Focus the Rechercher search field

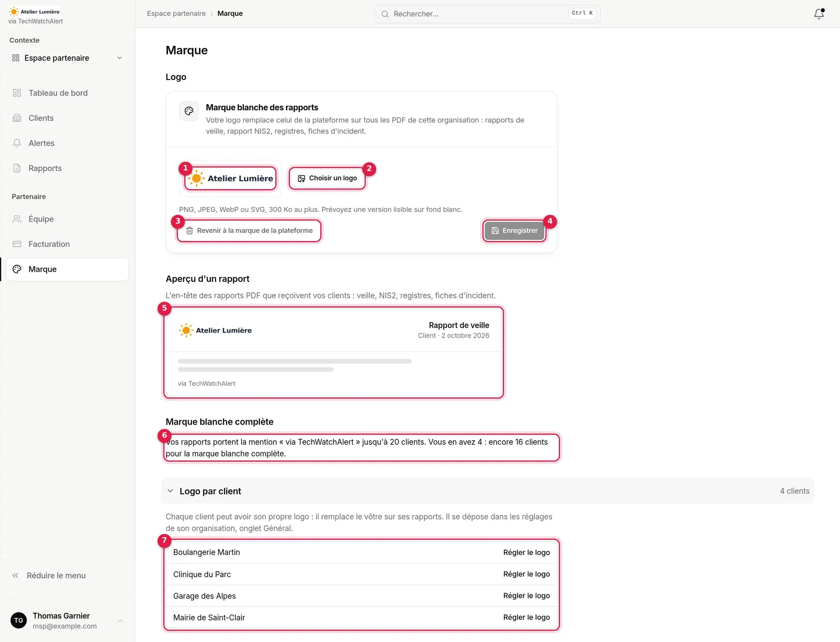click(x=487, y=14)
